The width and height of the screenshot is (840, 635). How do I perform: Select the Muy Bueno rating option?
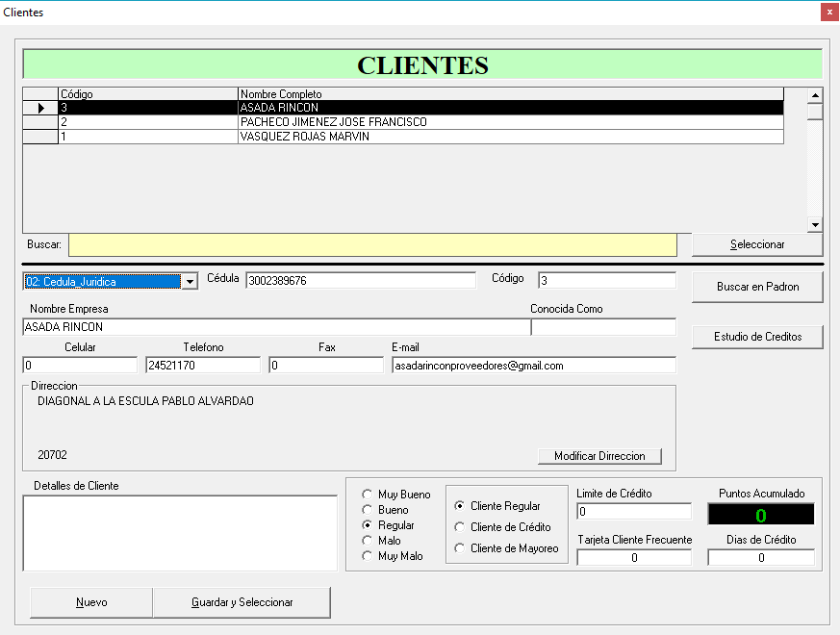(367, 495)
